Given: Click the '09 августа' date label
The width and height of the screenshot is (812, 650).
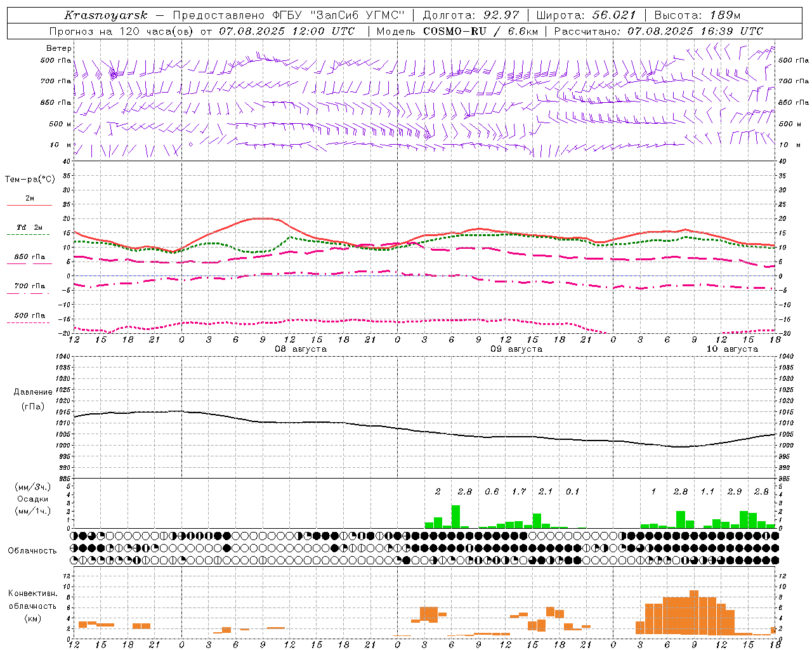Looking at the screenshot, I should pyautogui.click(x=516, y=349).
